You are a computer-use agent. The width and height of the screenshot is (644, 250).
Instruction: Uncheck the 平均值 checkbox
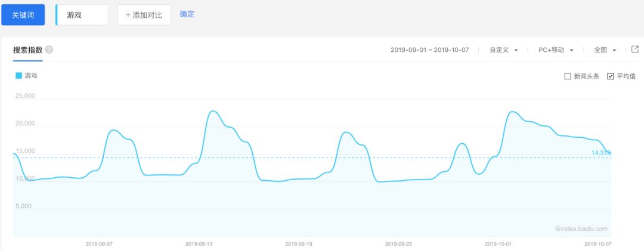tap(611, 76)
